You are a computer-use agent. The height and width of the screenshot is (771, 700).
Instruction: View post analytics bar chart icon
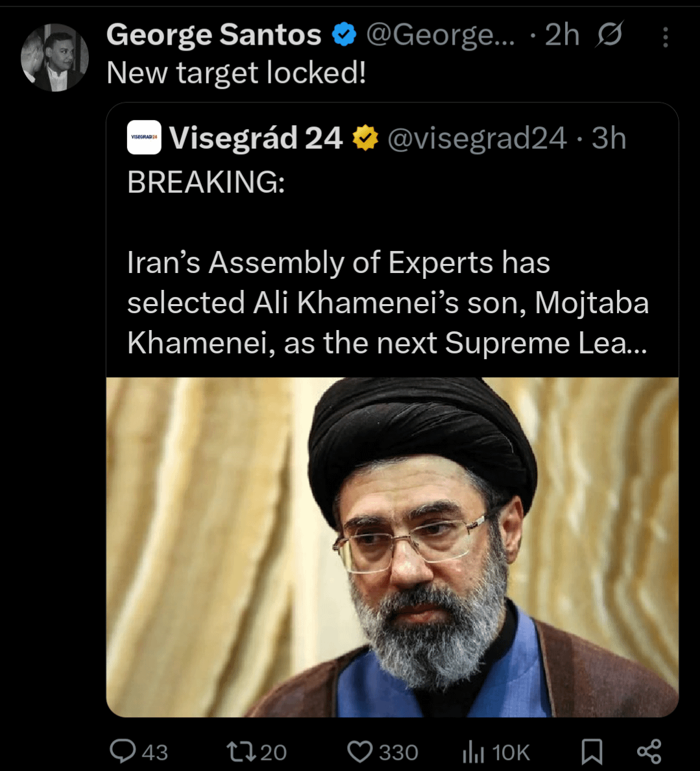[x=474, y=752]
